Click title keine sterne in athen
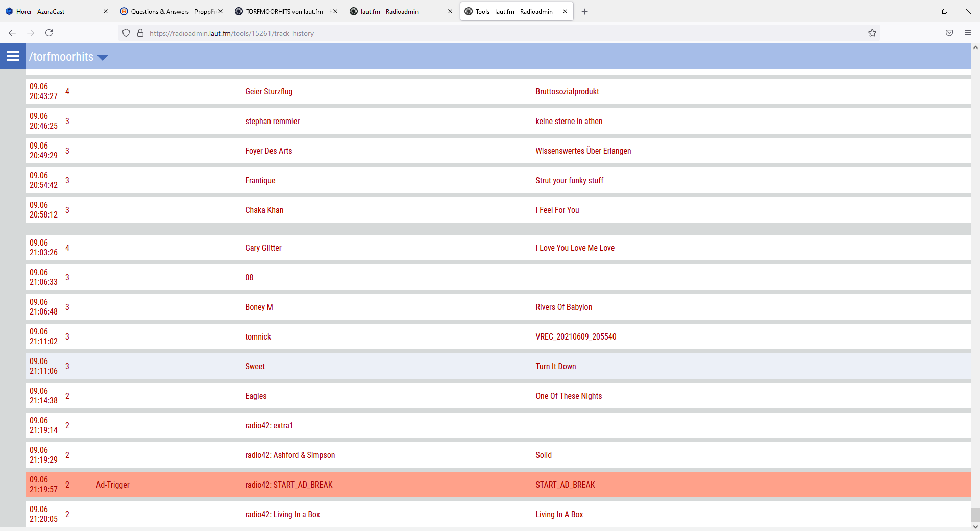This screenshot has width=980, height=531. pos(569,122)
